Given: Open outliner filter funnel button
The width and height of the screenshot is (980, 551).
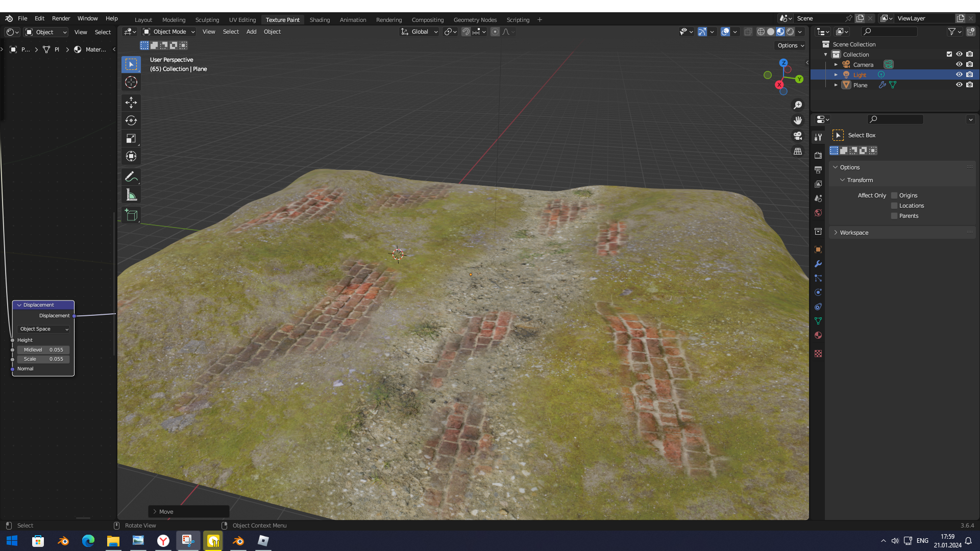Looking at the screenshot, I should [954, 32].
